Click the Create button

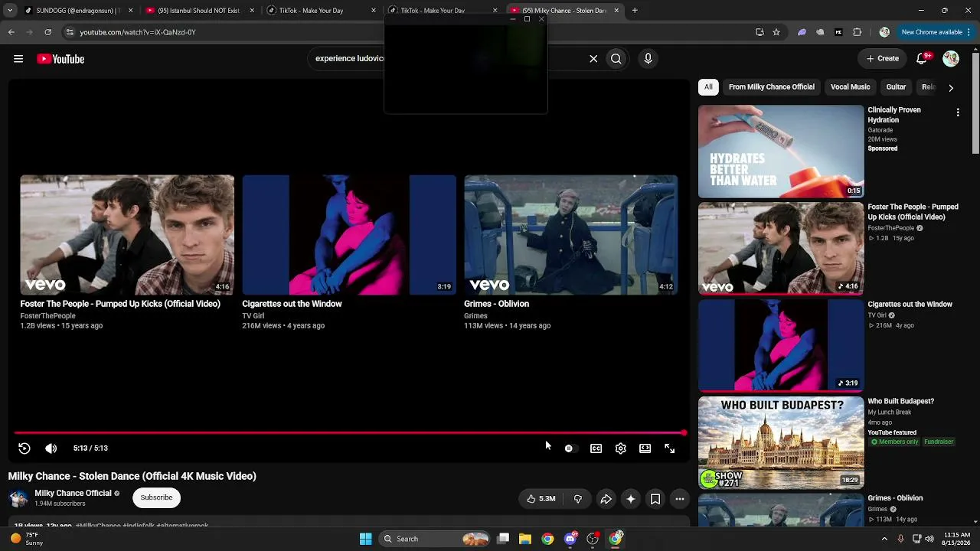pos(883,58)
